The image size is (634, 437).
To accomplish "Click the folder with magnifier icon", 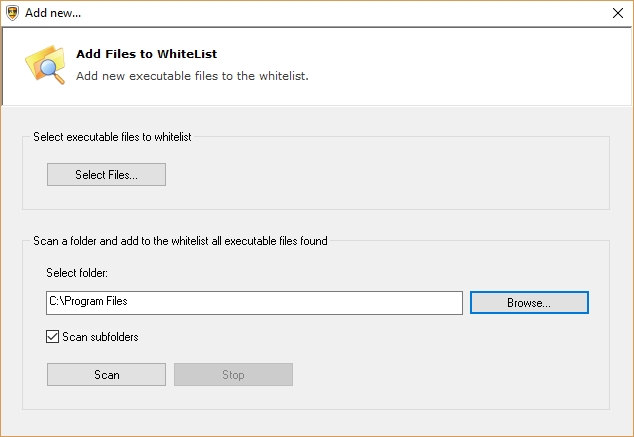I will point(44,64).
